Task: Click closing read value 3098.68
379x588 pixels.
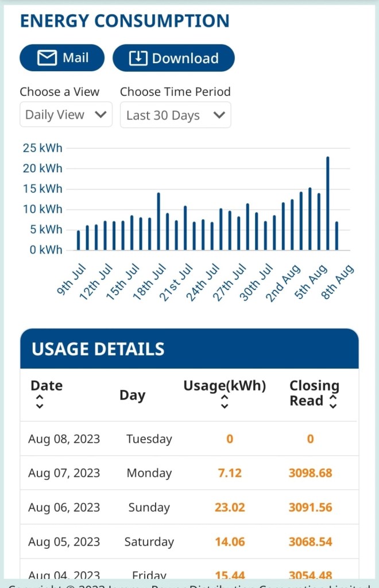Action: coord(310,473)
